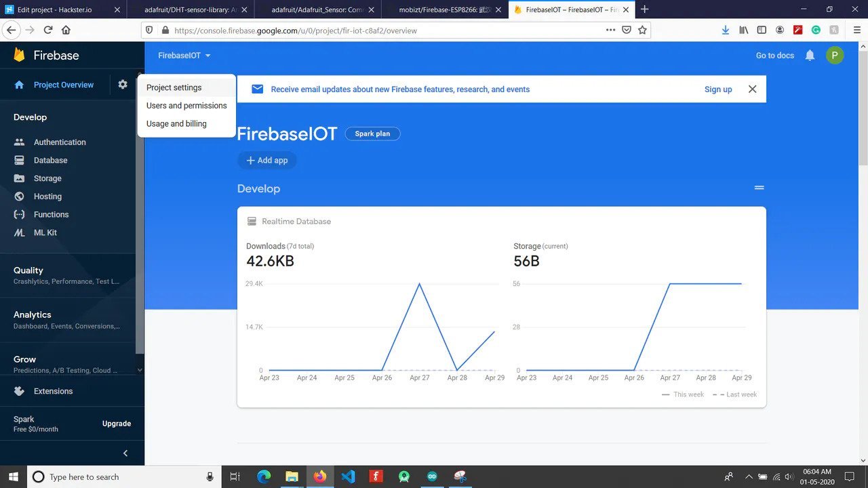The width and height of the screenshot is (868, 488).
Task: Open page actions three-dot menu
Action: coord(610,30)
